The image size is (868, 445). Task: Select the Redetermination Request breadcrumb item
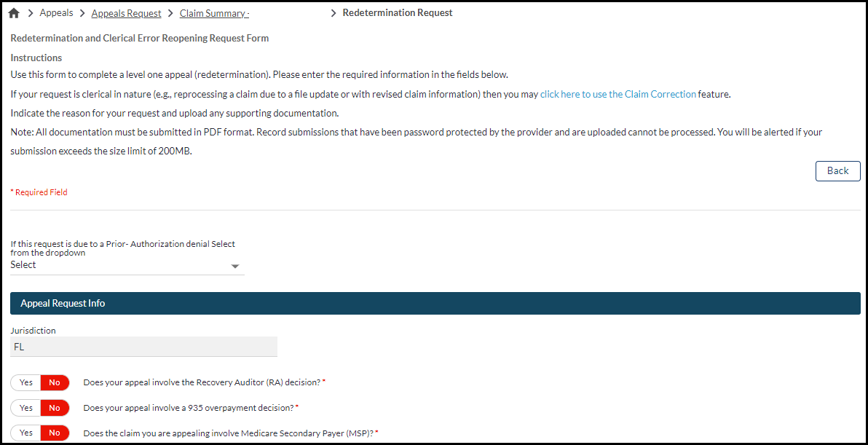(x=398, y=12)
